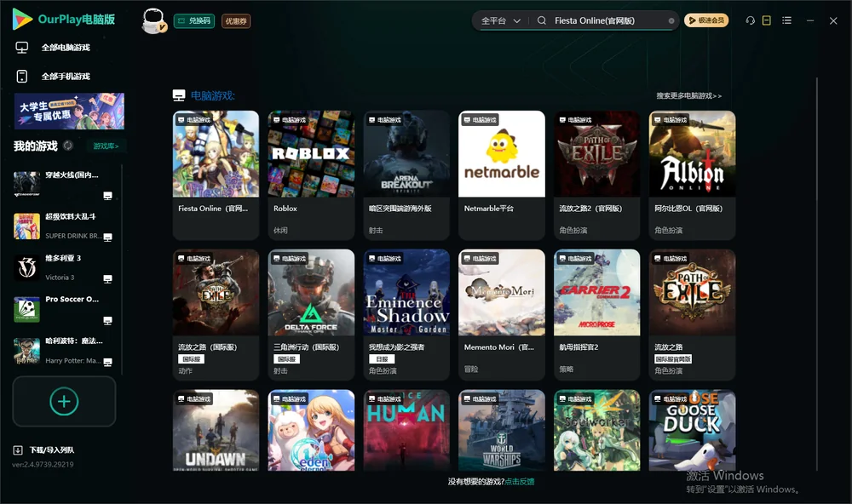
Task: Click 国际服 tag under 三角洲行动
Action: 286,359
